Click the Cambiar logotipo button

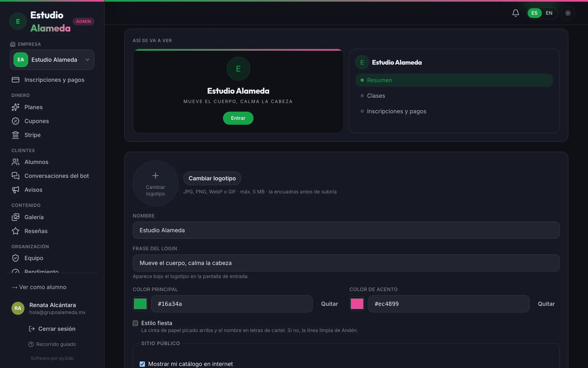coord(212,178)
